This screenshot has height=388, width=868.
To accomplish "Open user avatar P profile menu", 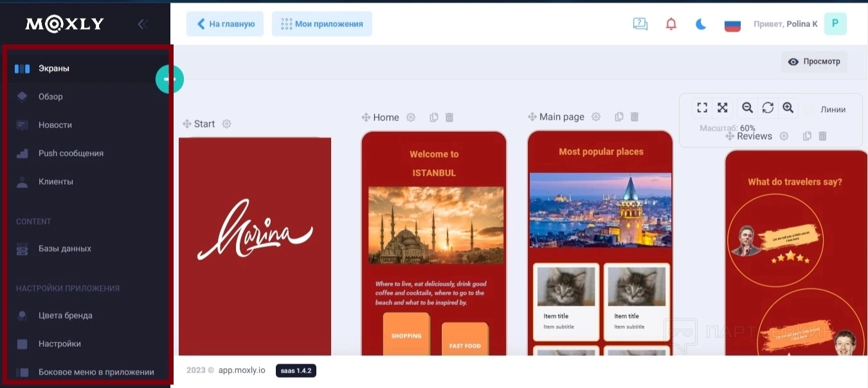I will [835, 24].
